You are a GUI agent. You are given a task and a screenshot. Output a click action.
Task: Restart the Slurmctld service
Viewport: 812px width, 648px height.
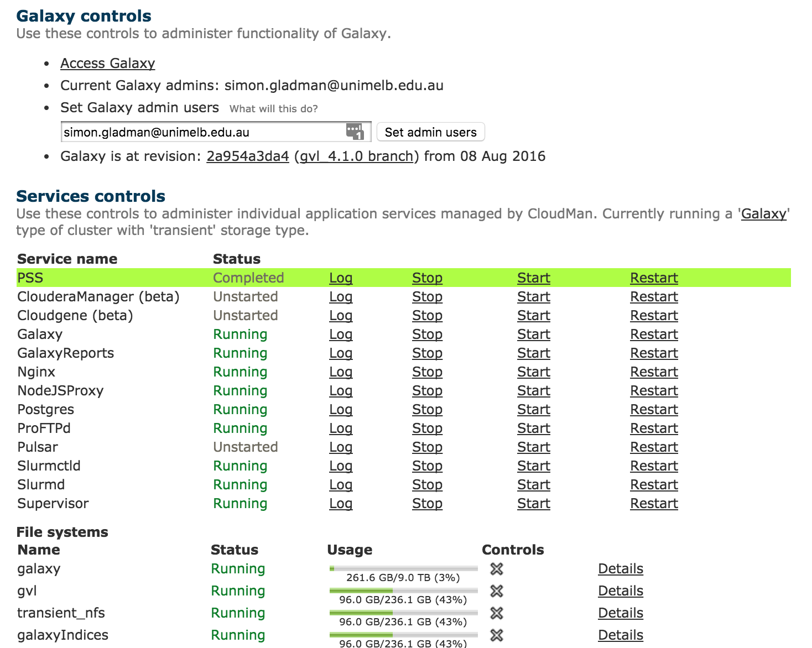tap(654, 466)
